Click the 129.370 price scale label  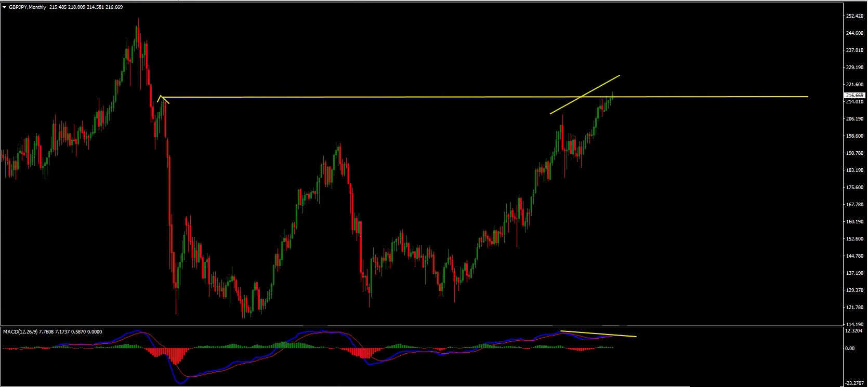pyautogui.click(x=855, y=290)
